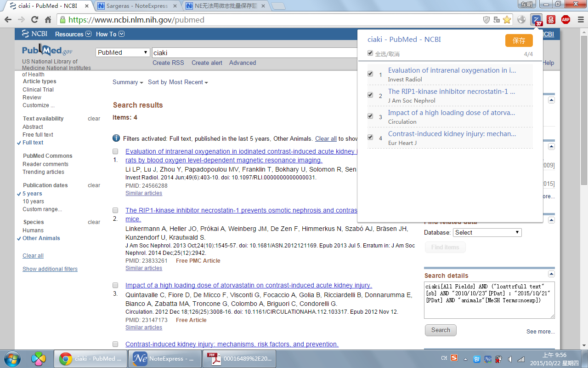The height and width of the screenshot is (368, 588).
Task: Uncheck popup item 2 RIP1-kinase inhibitor
Action: pos(370,95)
